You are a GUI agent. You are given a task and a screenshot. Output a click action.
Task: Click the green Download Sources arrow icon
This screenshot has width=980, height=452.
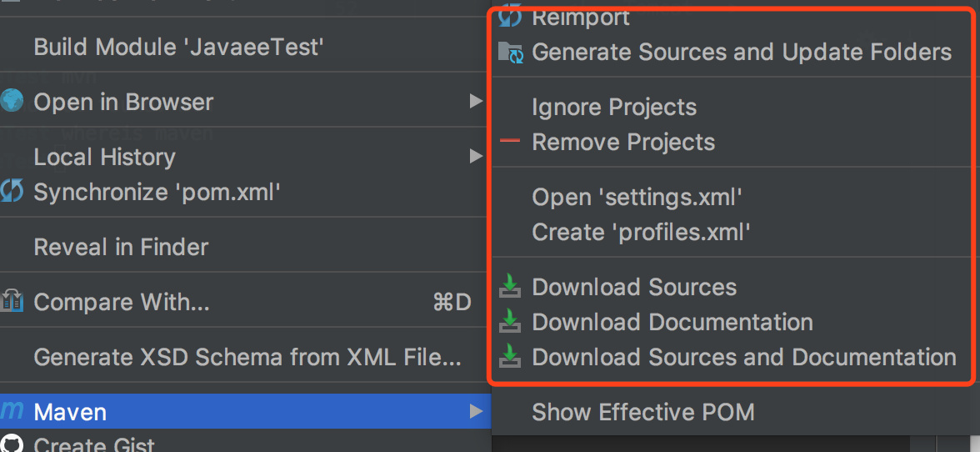pyautogui.click(x=510, y=288)
